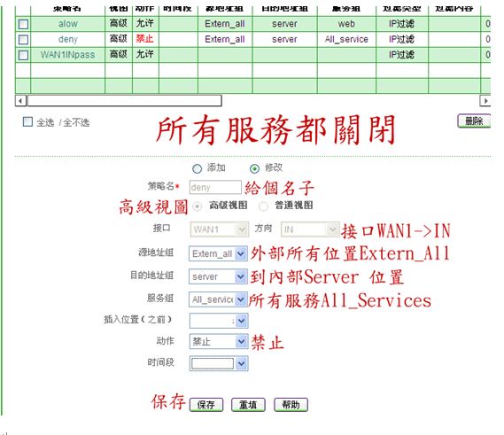Click the 帮助 help button
The image size is (504, 435).
[x=291, y=405]
